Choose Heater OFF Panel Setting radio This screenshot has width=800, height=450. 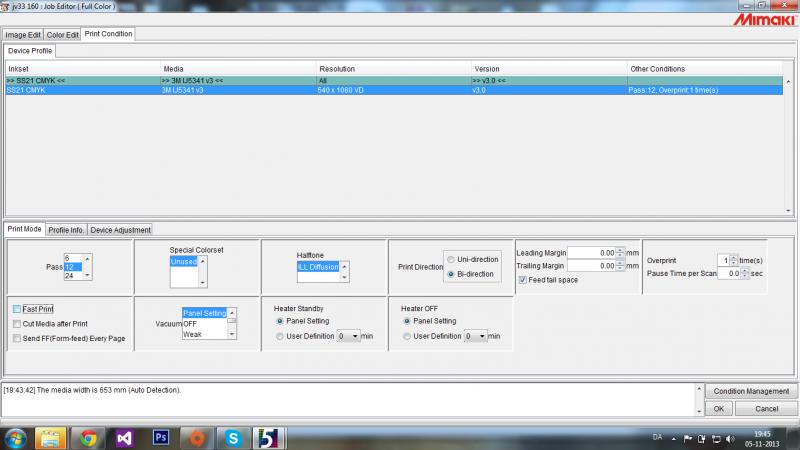coord(407,321)
